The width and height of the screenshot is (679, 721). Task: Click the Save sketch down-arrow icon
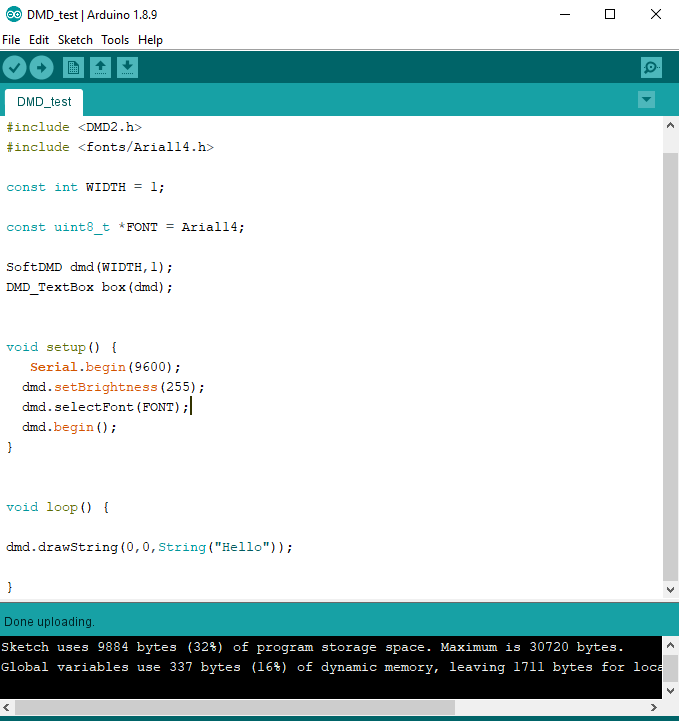127,68
